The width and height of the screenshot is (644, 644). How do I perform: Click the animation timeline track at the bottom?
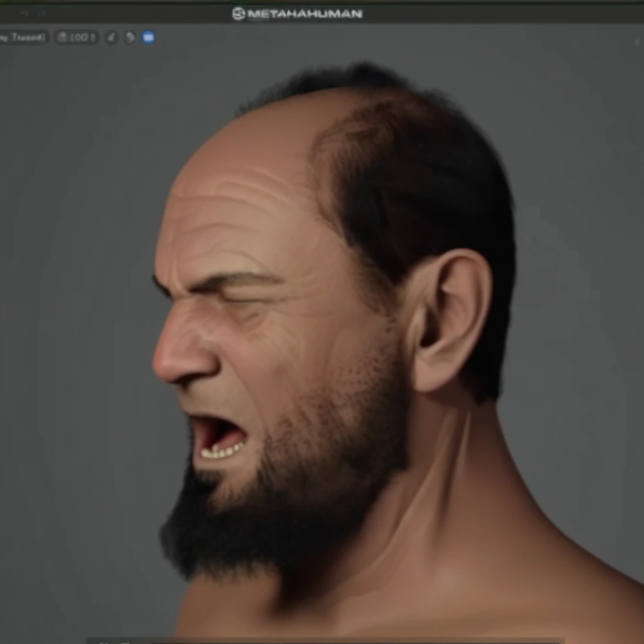click(x=355, y=641)
